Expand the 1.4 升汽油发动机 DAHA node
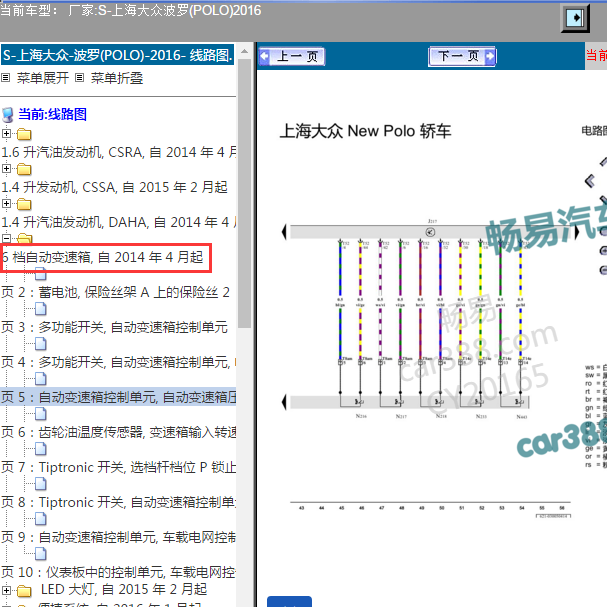This screenshot has width=607, height=607. click(x=6, y=203)
